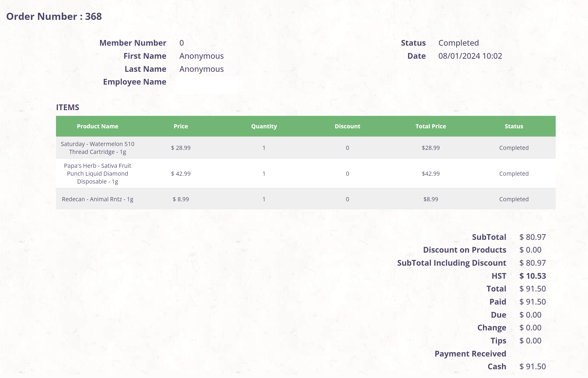Click the Due label
The image size is (588, 378).
coord(499,315)
